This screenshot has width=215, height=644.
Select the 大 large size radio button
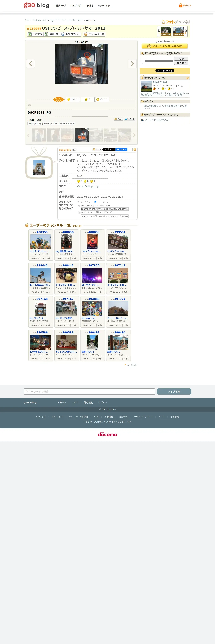tap(104, 202)
